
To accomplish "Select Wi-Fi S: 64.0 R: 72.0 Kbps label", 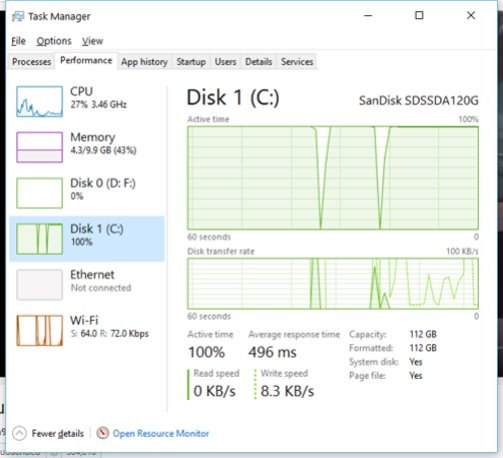I will pos(109,327).
